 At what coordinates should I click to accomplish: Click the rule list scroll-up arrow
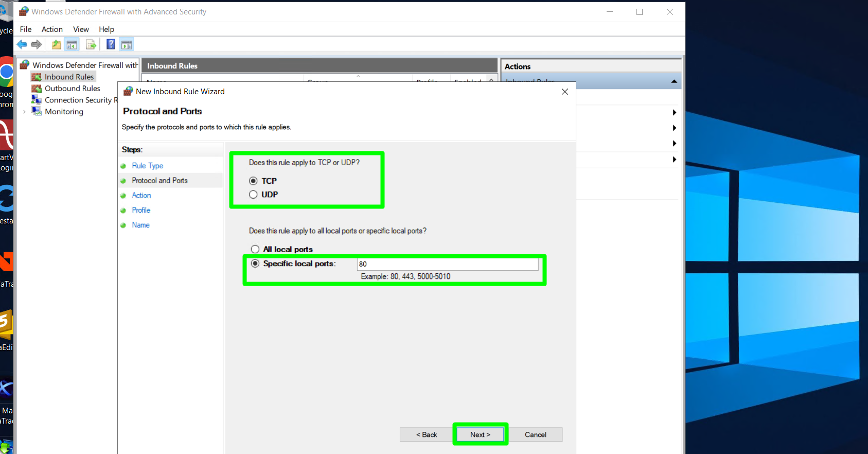pyautogui.click(x=491, y=80)
